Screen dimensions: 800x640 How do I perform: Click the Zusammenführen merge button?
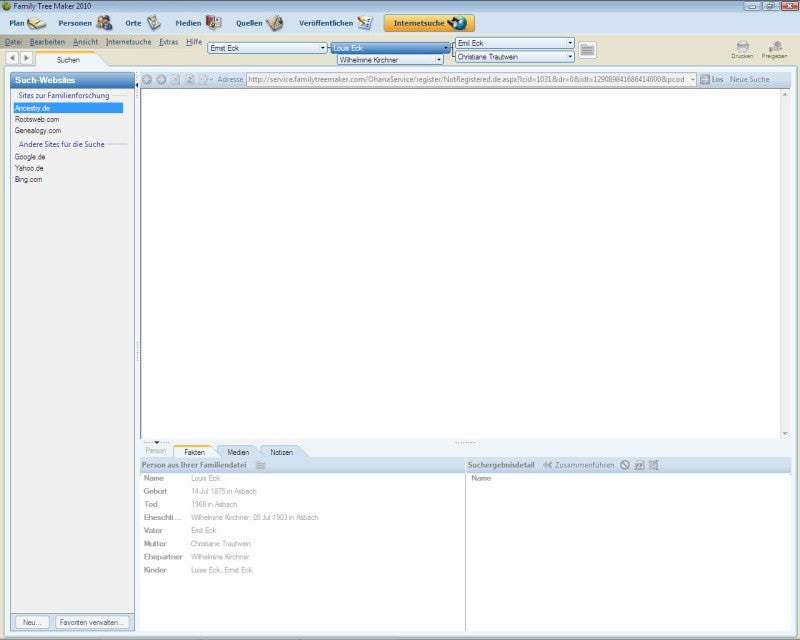coord(579,465)
